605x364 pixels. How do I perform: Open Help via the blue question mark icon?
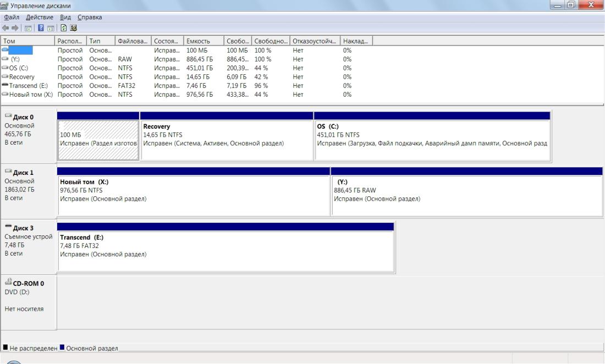41,27
